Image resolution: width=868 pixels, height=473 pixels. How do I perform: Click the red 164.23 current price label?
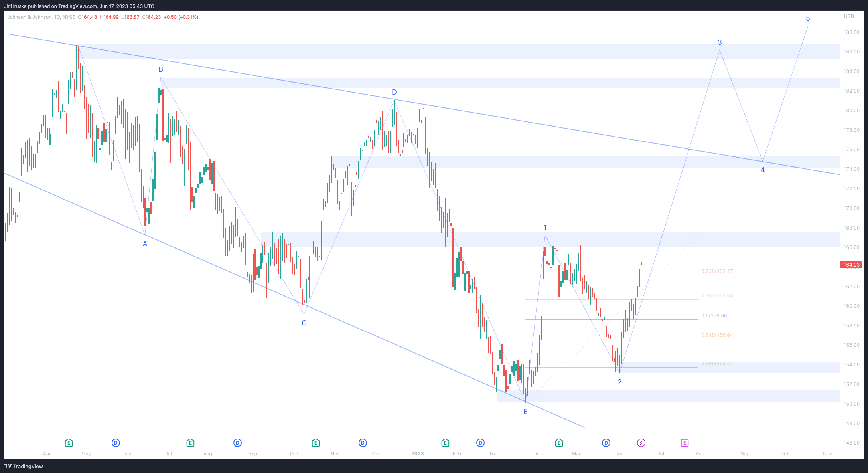851,265
